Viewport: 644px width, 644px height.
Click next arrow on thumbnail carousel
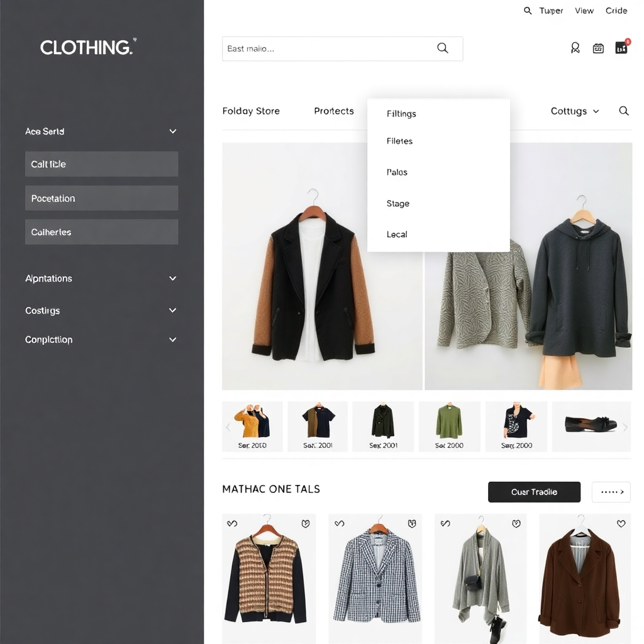pyautogui.click(x=625, y=427)
